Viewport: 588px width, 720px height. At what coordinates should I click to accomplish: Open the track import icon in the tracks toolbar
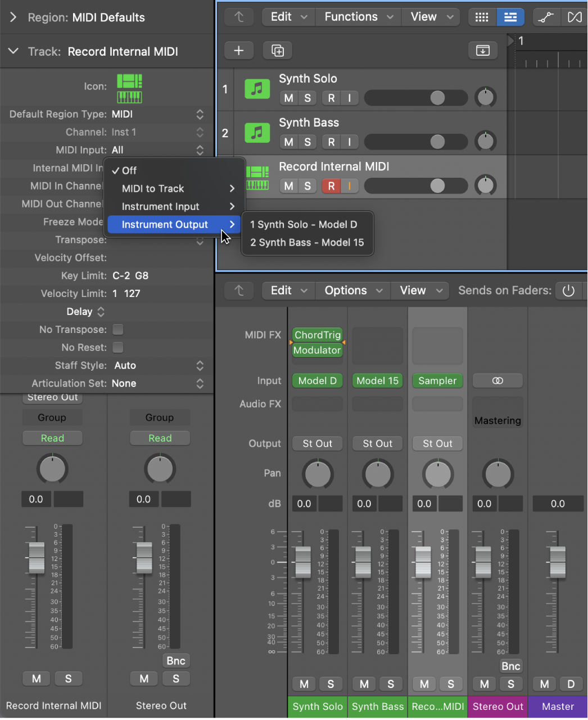coord(482,50)
